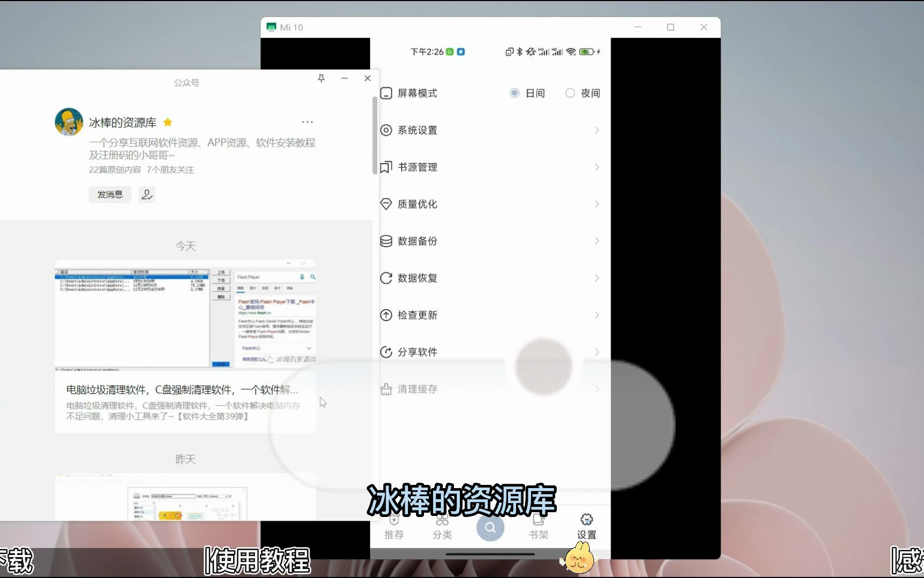Viewport: 924px width, 578px height.
Task: Click the 质量优化 diamond icon
Action: click(386, 204)
